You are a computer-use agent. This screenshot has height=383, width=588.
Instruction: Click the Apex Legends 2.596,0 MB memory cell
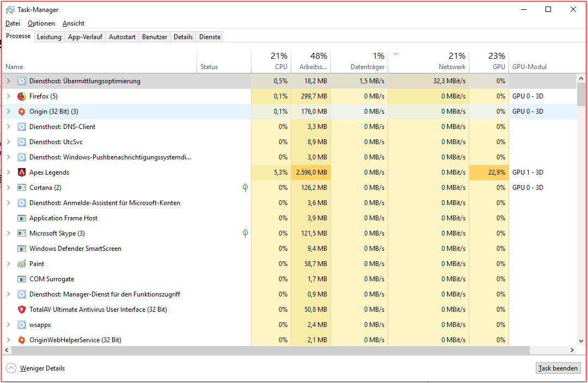311,172
